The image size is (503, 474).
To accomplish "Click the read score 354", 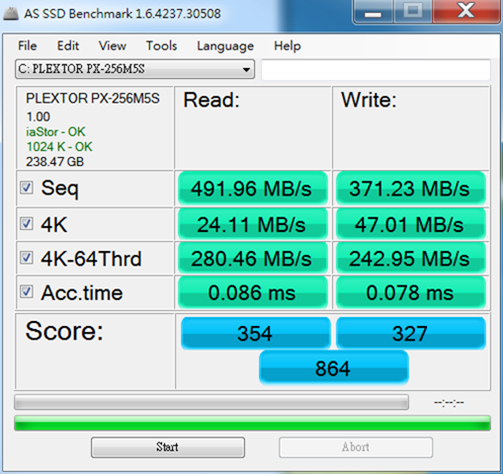I will pos(255,333).
